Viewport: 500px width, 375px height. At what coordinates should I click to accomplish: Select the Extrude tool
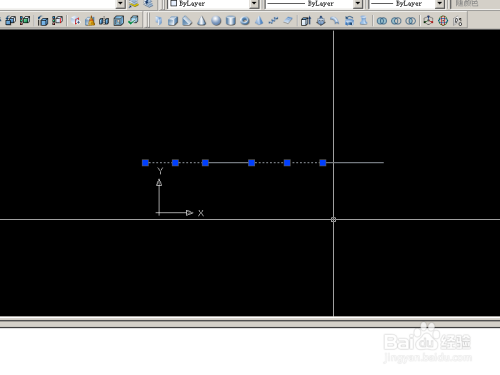(x=306, y=21)
